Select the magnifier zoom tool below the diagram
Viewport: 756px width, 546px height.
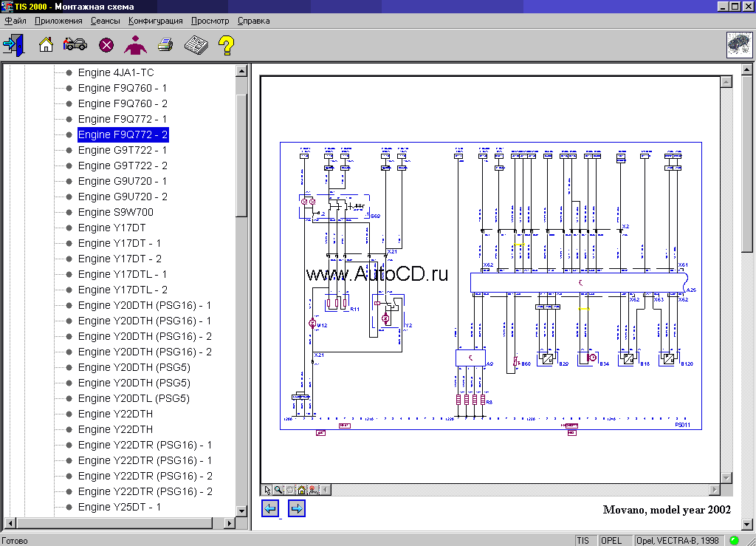pyautogui.click(x=278, y=490)
